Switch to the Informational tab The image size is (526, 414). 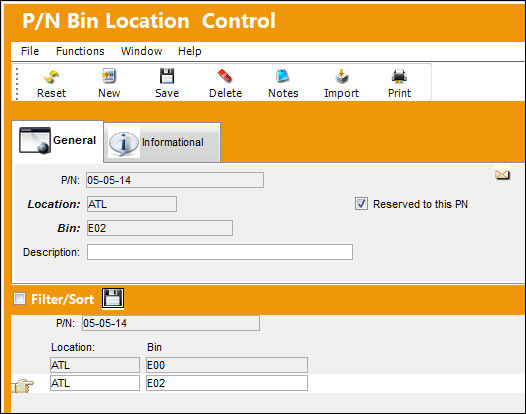(162, 143)
